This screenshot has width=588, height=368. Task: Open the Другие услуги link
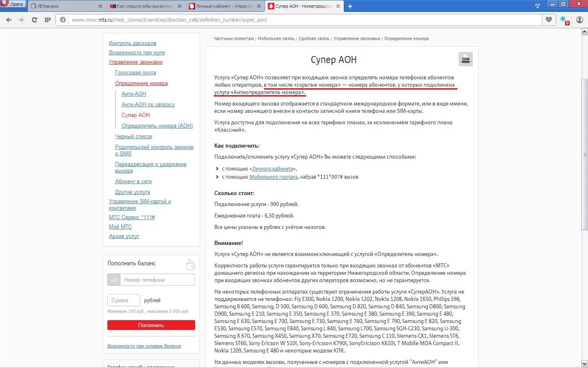click(x=132, y=192)
